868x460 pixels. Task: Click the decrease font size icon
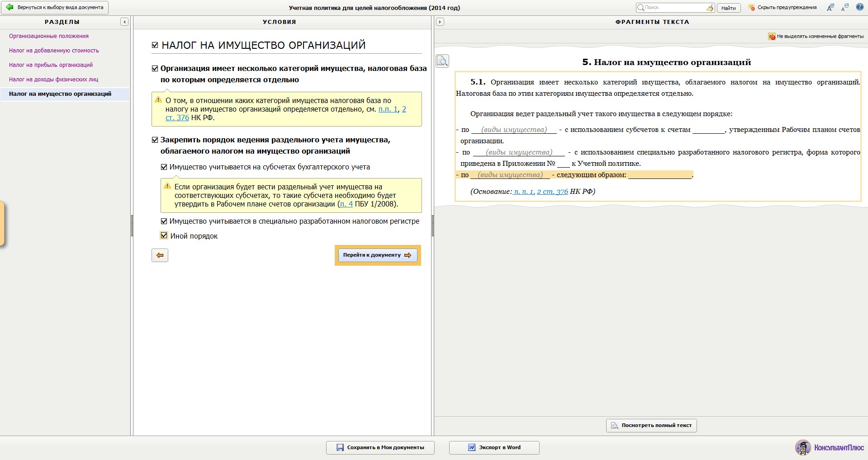[x=844, y=7]
